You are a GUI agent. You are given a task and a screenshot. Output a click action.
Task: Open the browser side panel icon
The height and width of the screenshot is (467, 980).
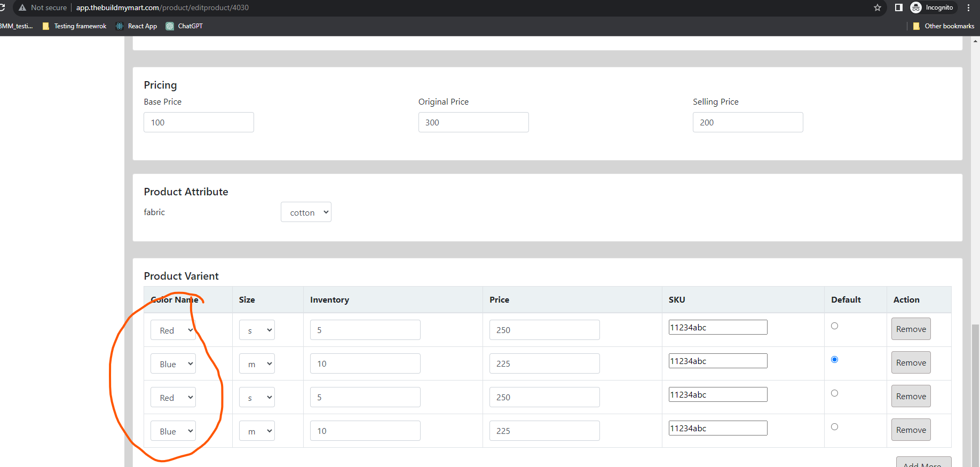click(899, 7)
